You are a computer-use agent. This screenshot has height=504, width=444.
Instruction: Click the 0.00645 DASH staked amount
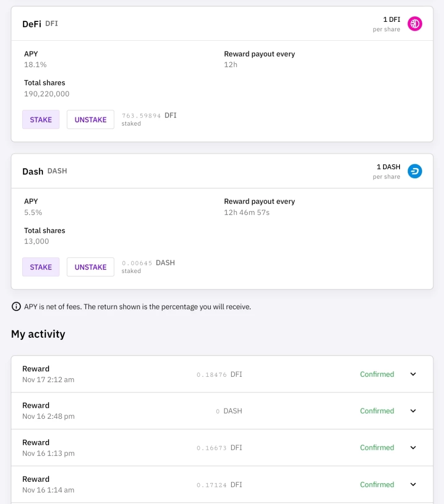tap(148, 263)
